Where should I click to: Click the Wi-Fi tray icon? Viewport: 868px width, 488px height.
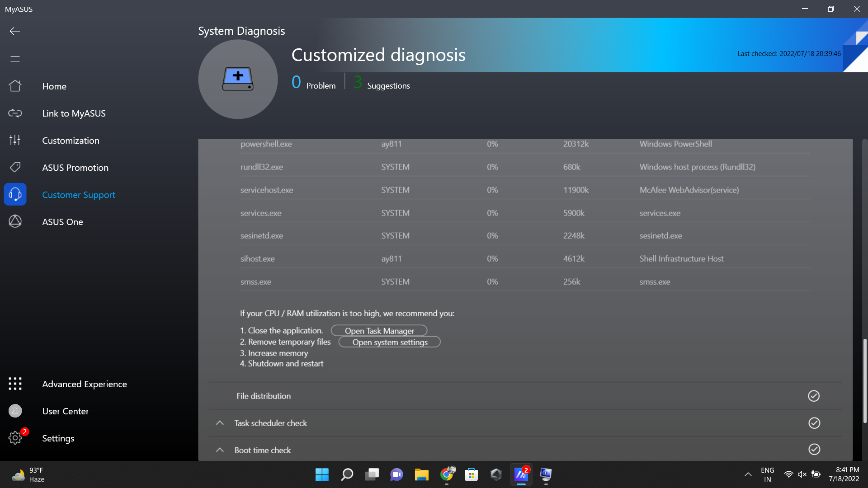(x=788, y=474)
